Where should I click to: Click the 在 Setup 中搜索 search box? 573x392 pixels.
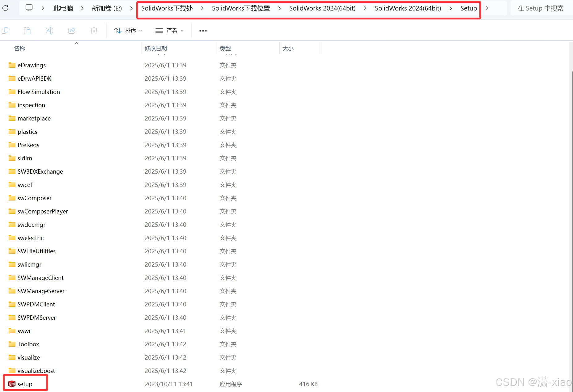541,8
